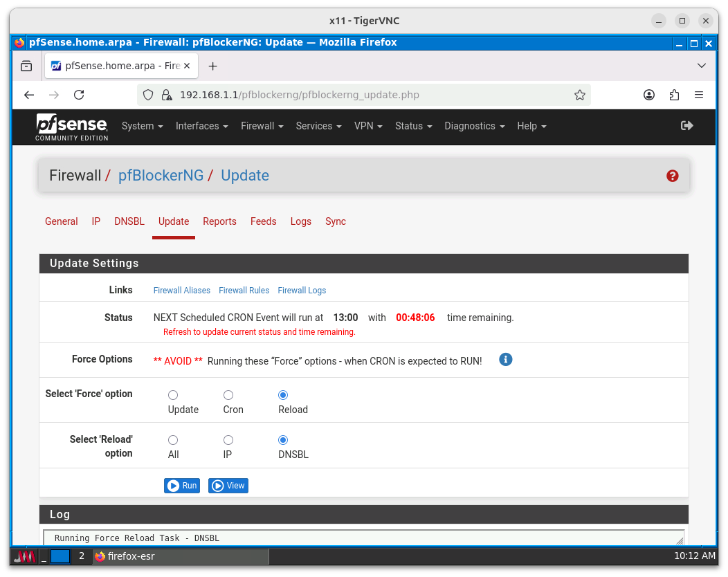Expand the System dropdown menu
Viewport: 728px width, 577px height.
coord(142,127)
